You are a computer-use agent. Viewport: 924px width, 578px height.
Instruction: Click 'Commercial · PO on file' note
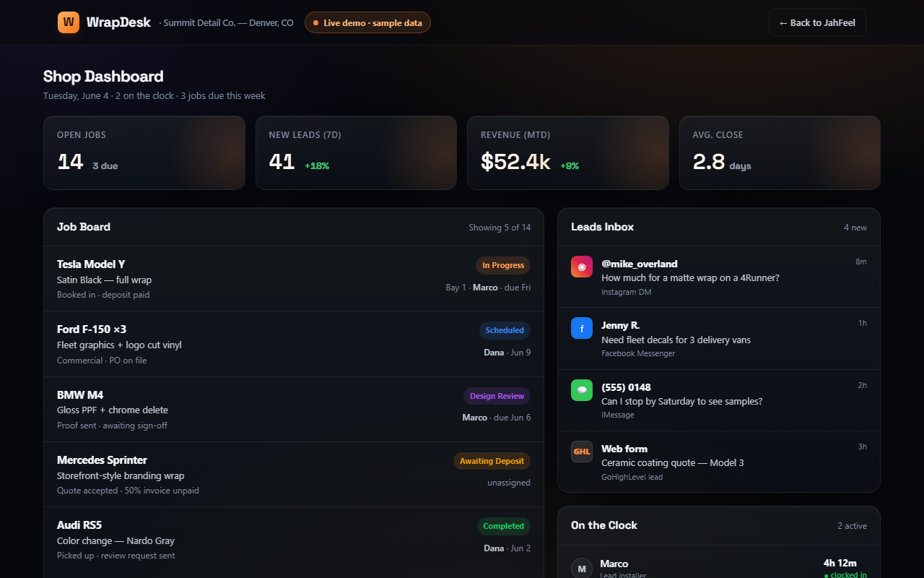pyautogui.click(x=102, y=361)
